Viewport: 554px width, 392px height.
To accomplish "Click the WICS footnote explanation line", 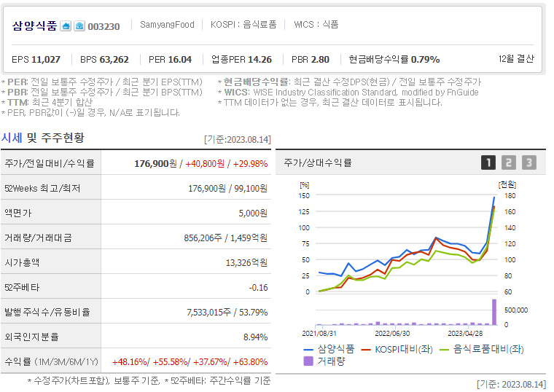I will (348, 93).
